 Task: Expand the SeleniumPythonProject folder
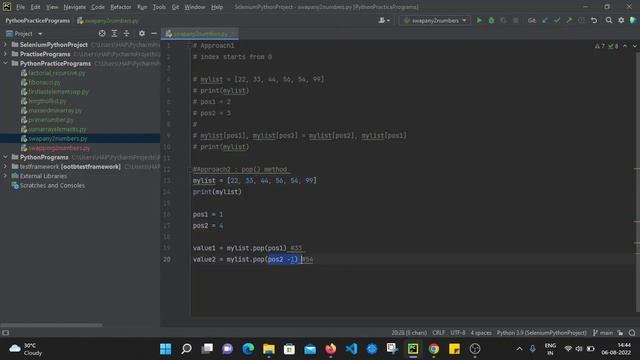[x=5, y=44]
